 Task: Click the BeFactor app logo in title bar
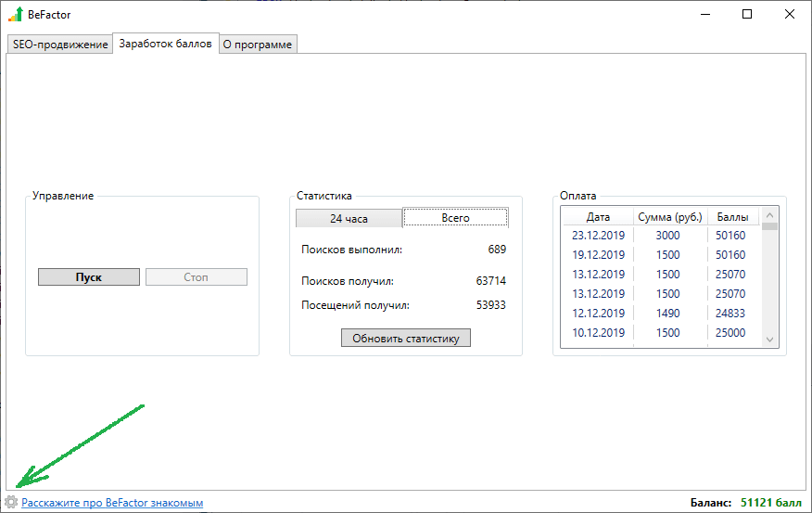(x=16, y=14)
